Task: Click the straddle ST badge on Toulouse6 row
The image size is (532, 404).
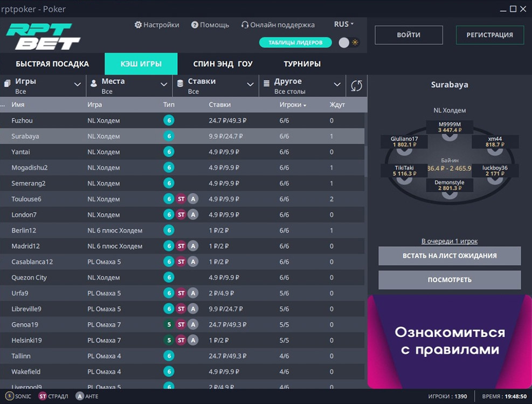Action: tap(181, 199)
